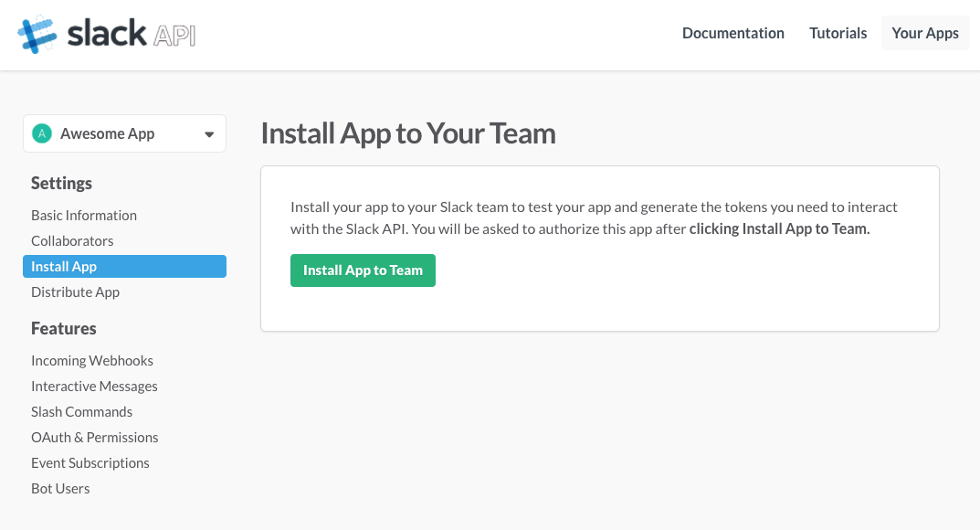Image resolution: width=980 pixels, height=530 pixels.
Task: Open the Tutorials section
Action: tap(838, 33)
